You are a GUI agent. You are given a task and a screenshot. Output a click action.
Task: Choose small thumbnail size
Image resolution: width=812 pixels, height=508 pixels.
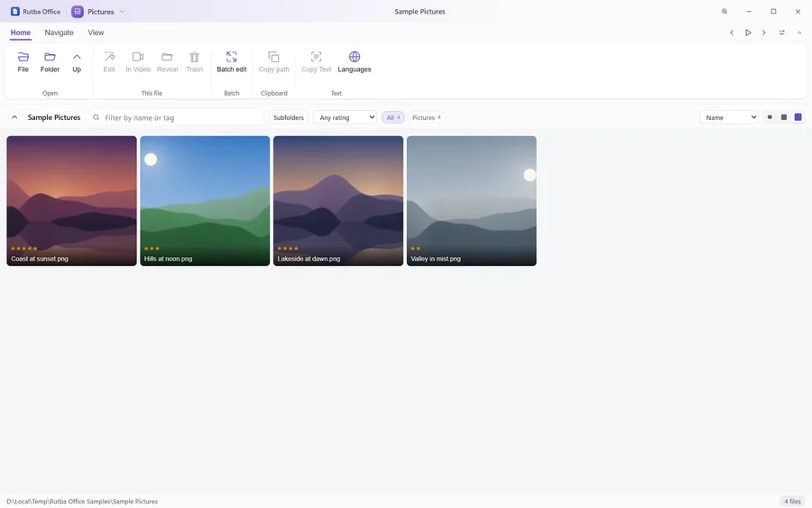pyautogui.click(x=770, y=117)
